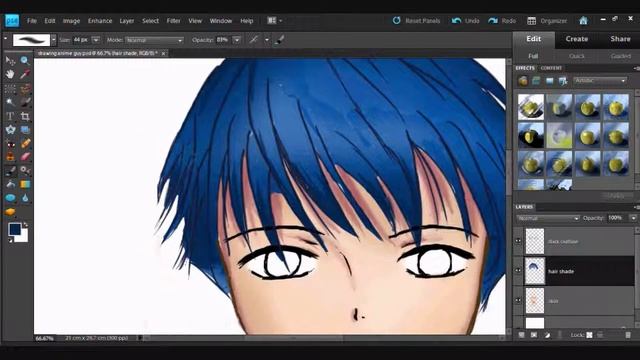Select the Sponge tool
Image resolution: width=640 pixels, height=360 pixels.
point(10,212)
